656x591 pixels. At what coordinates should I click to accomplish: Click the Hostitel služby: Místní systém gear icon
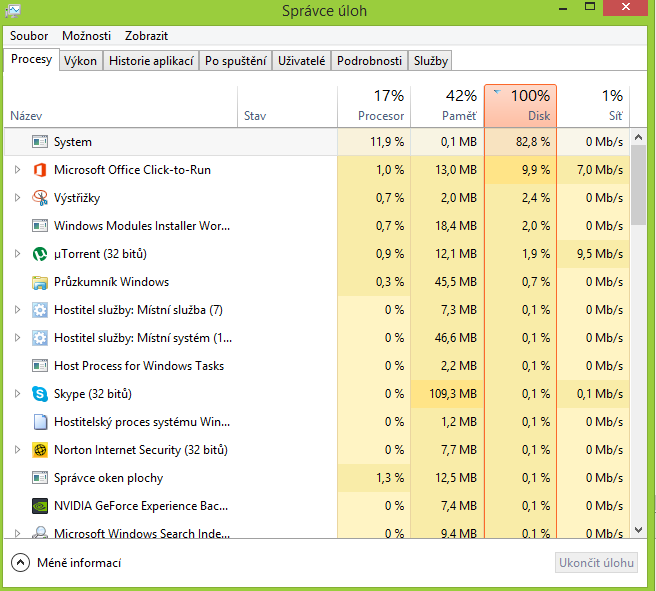[x=40, y=338]
